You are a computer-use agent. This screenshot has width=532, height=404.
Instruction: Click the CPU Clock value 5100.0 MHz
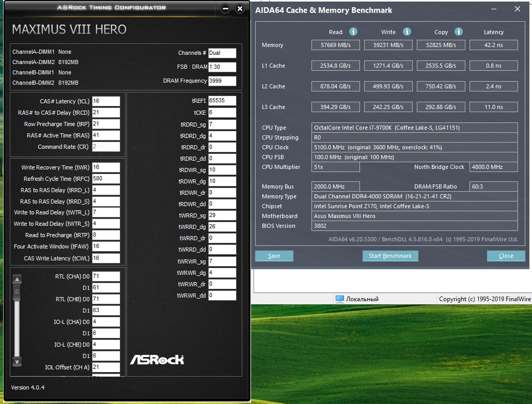point(415,147)
